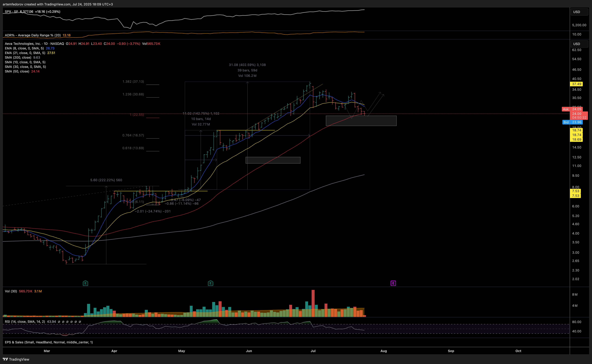This screenshot has width=592, height=364.
Task: Click the yellow 18.69 price label
Action: coord(577,139)
